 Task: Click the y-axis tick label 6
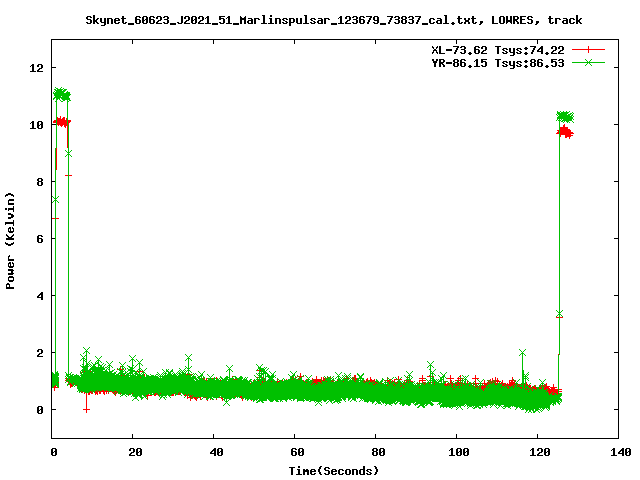(40, 239)
